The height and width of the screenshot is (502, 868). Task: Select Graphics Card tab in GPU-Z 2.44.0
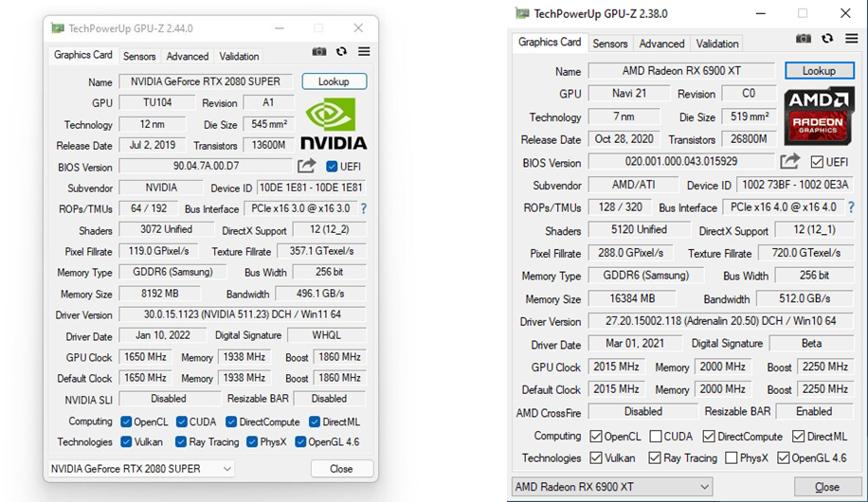tap(83, 55)
